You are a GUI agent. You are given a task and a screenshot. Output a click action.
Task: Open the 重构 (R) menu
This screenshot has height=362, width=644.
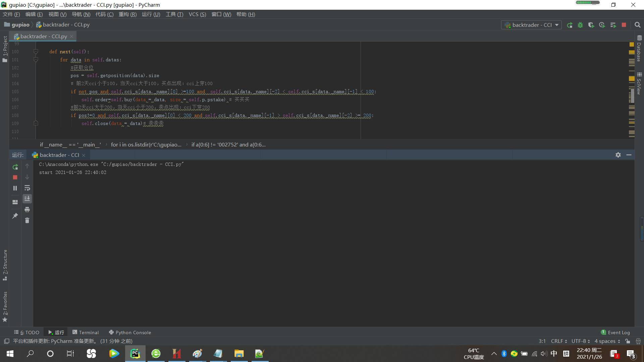point(127,14)
